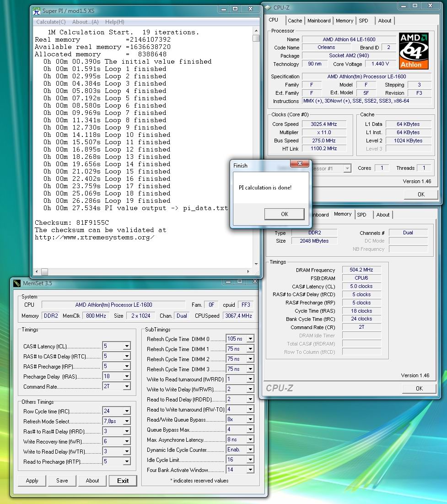Expand Read/Write Queue Bypass dropdown
This screenshot has width=447, height=504.
[x=250, y=419]
